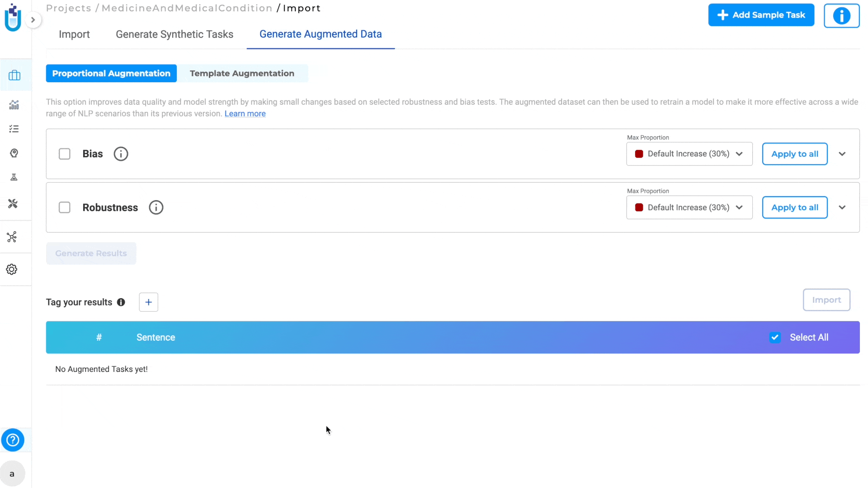
Task: Click the Add Tag plus button
Action: pos(148,302)
